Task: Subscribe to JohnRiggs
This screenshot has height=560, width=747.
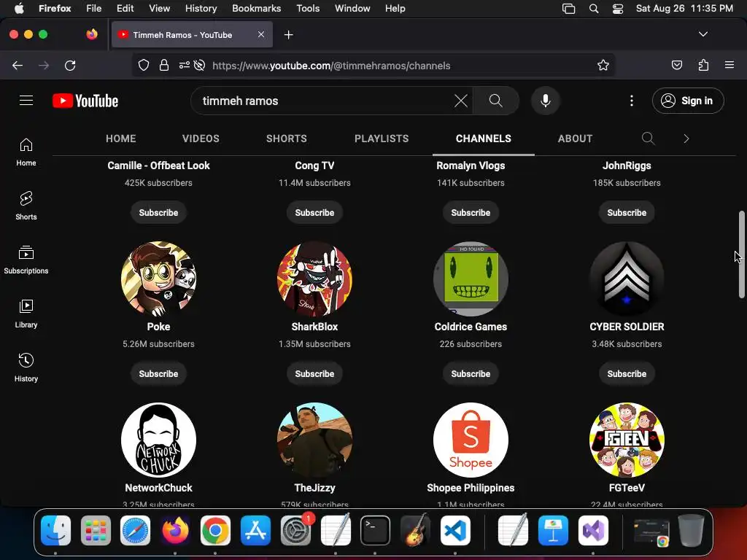Action: click(x=627, y=213)
